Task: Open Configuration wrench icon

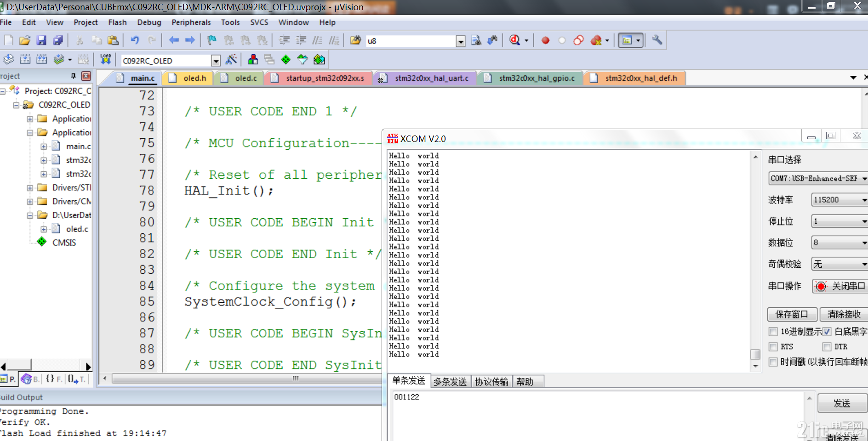Action: 657,40
